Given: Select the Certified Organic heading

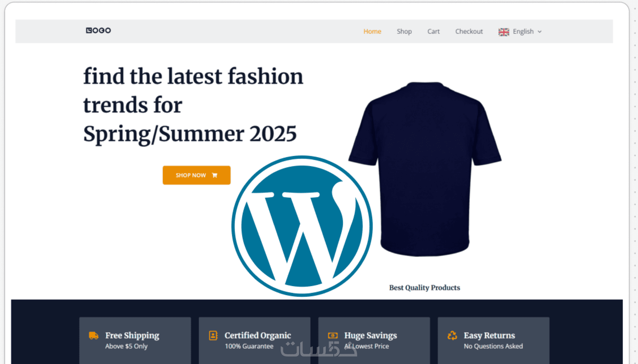Looking at the screenshot, I should tap(258, 335).
